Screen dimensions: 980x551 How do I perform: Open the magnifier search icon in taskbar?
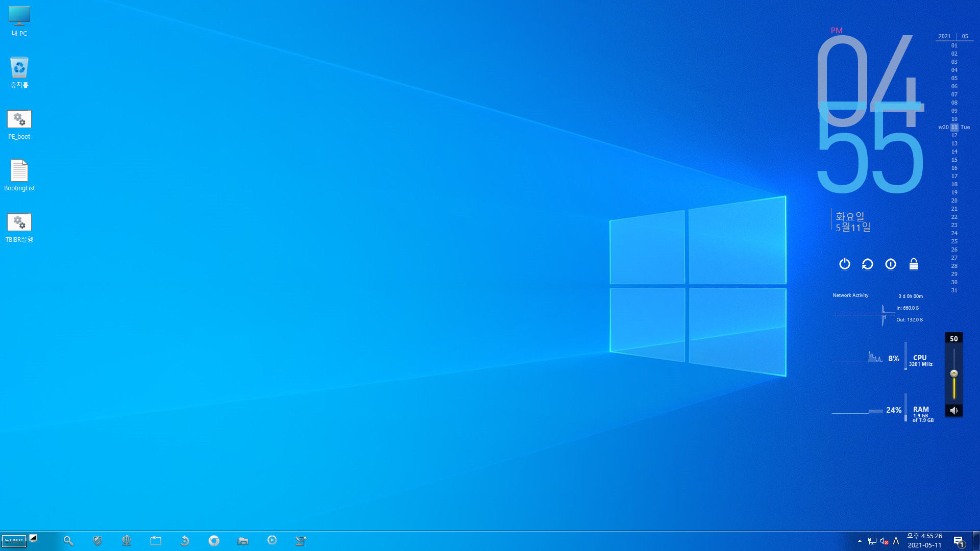pos(68,541)
